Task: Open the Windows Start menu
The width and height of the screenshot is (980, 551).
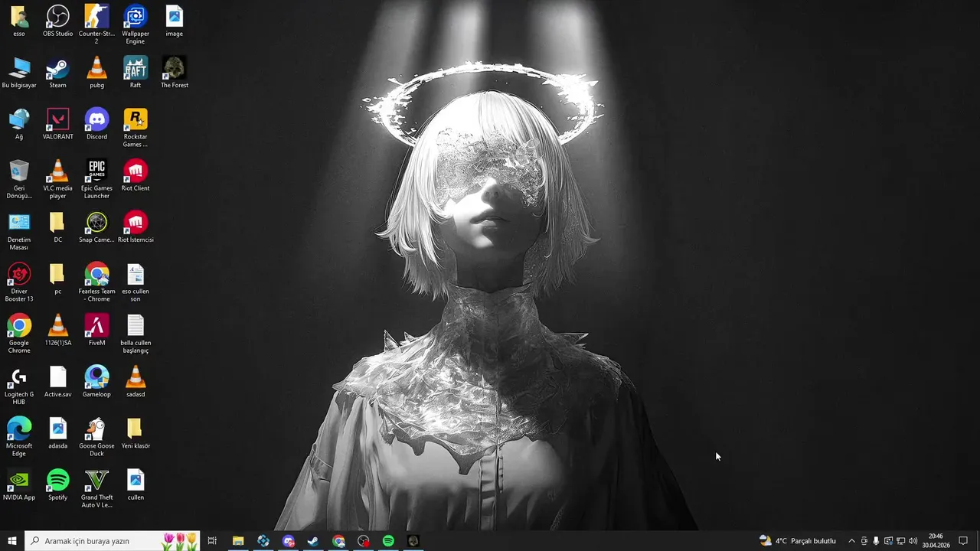Action: (12, 541)
